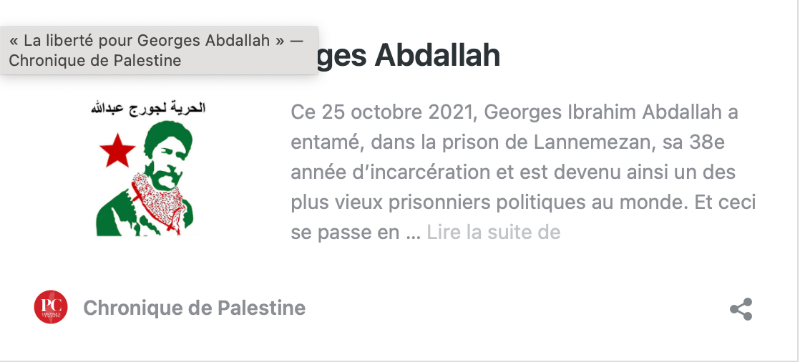Image resolution: width=800 pixels, height=363 pixels.
Task: Visit the Chronique de Palestine site link
Action: click(194, 308)
